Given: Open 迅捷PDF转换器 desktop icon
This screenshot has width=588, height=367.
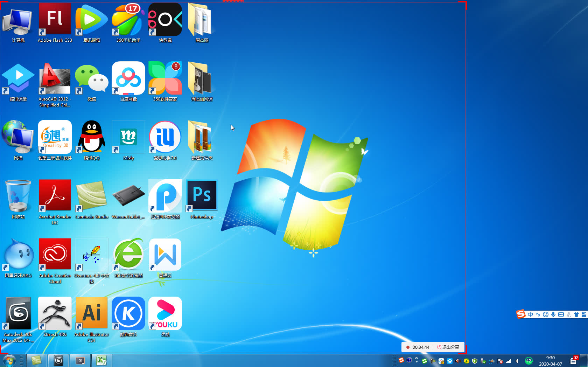Looking at the screenshot, I should pyautogui.click(x=165, y=199).
